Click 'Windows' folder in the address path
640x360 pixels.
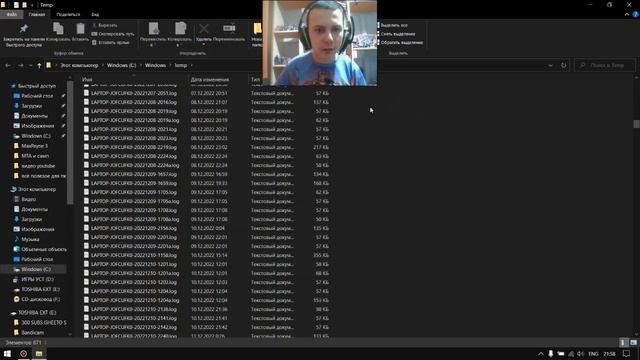point(155,65)
